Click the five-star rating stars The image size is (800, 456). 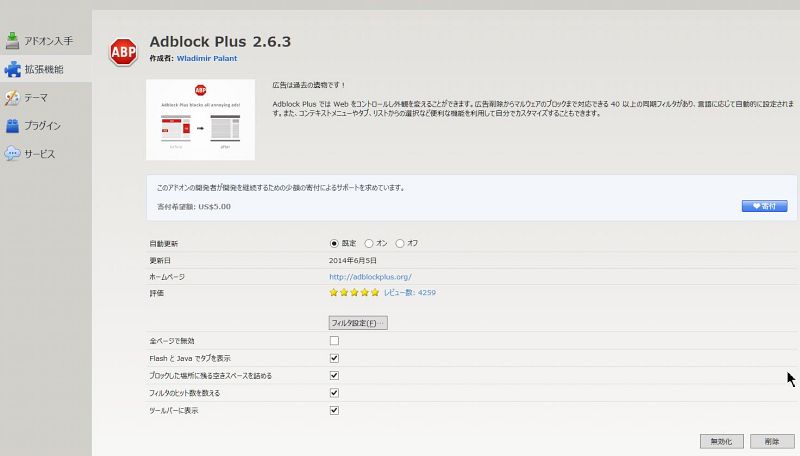354,292
